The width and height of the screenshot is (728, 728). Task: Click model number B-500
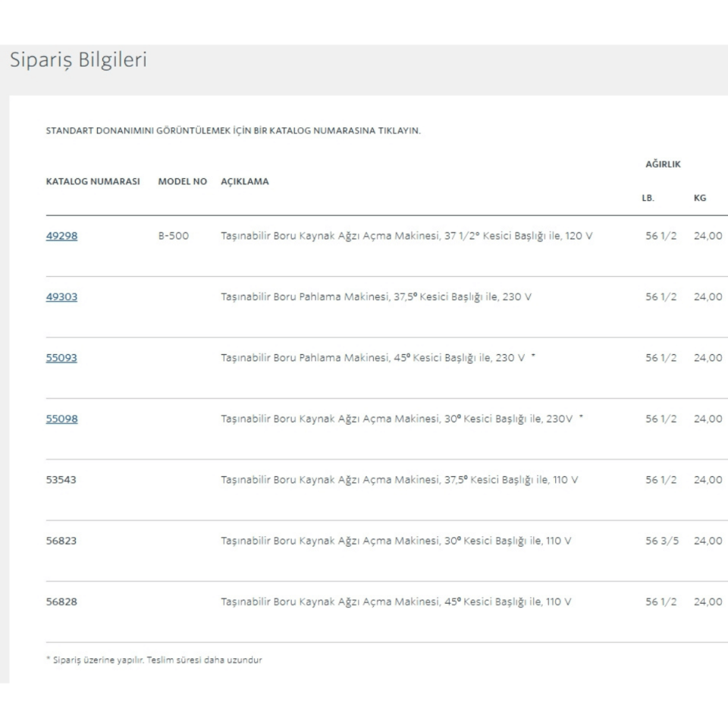click(174, 236)
